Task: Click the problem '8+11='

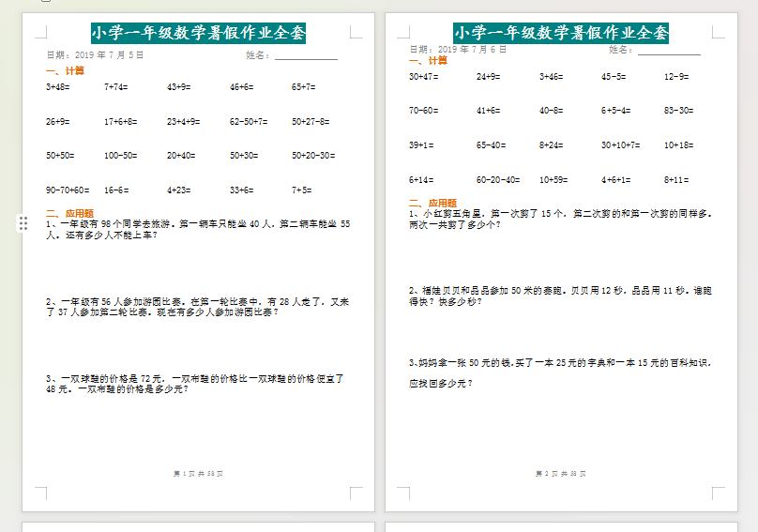Action: tap(676, 180)
